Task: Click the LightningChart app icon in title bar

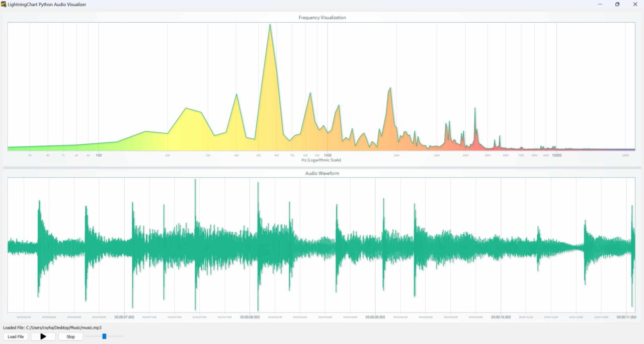Action: (4, 4)
